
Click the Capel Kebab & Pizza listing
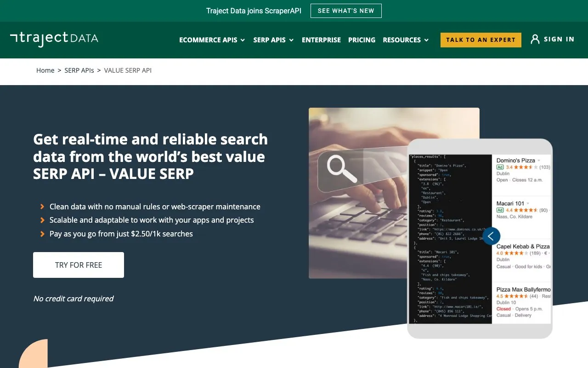(522, 256)
